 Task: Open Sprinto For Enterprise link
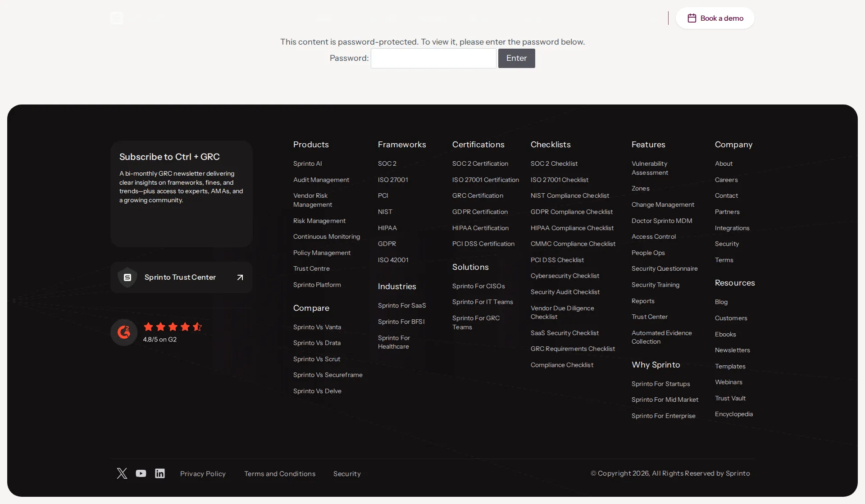[664, 416]
